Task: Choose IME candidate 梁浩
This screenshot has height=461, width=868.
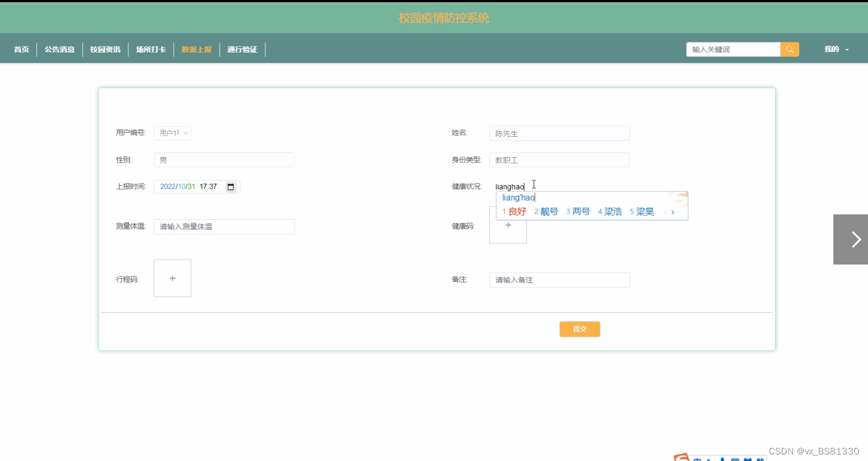Action: pos(610,212)
